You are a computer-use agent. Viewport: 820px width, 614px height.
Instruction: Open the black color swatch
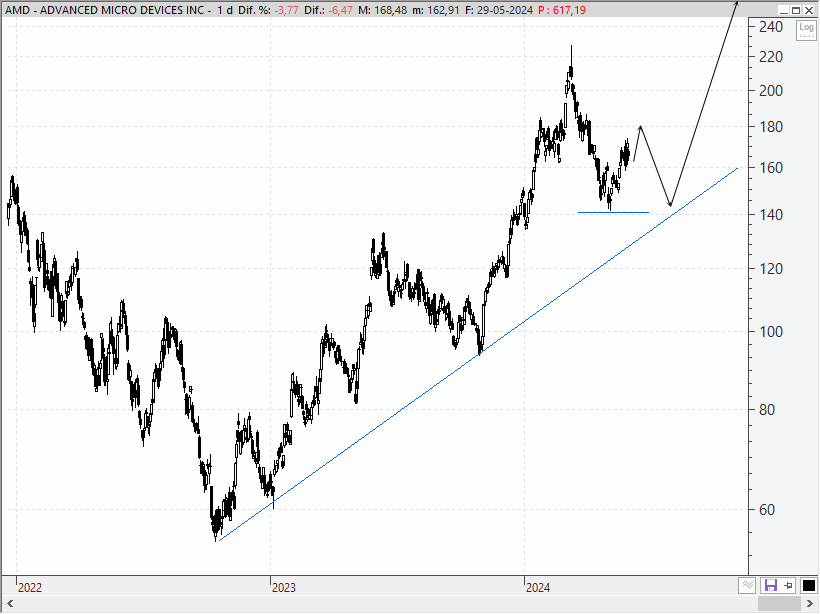click(x=808, y=585)
